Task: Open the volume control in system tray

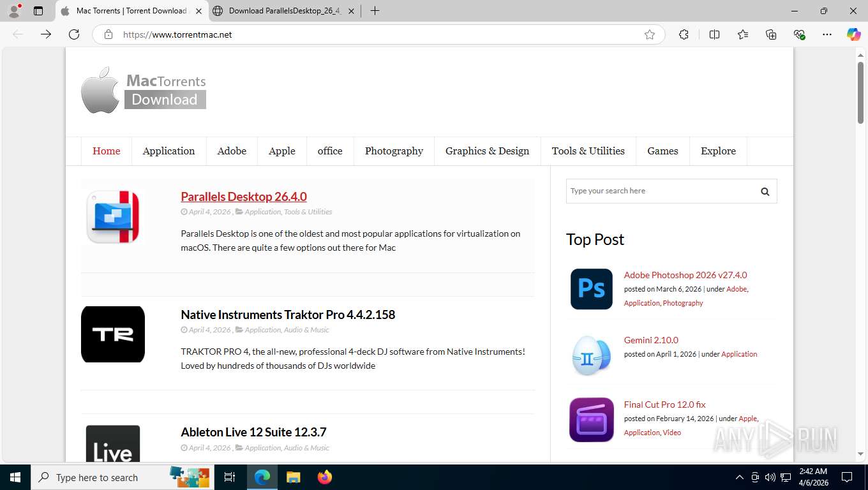Action: (x=770, y=477)
